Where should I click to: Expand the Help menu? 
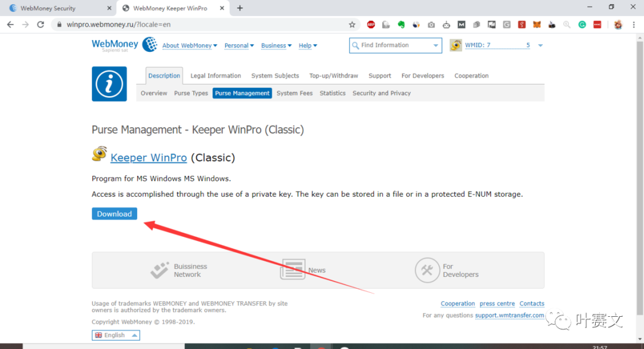click(308, 45)
